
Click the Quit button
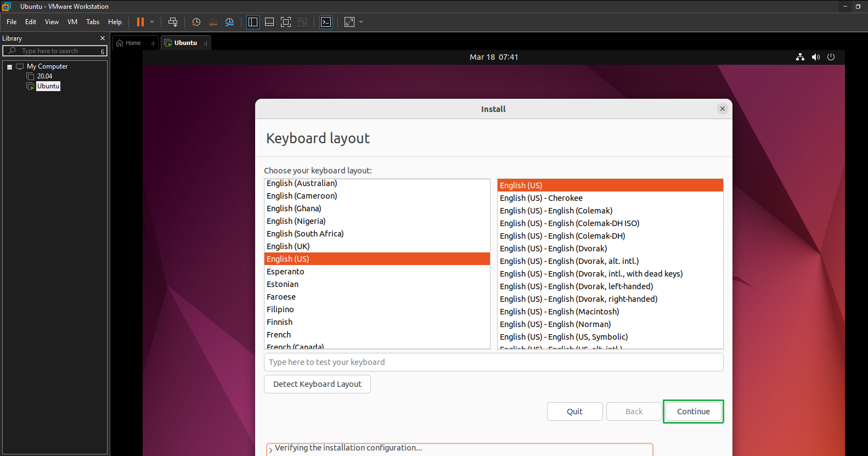pyautogui.click(x=574, y=412)
